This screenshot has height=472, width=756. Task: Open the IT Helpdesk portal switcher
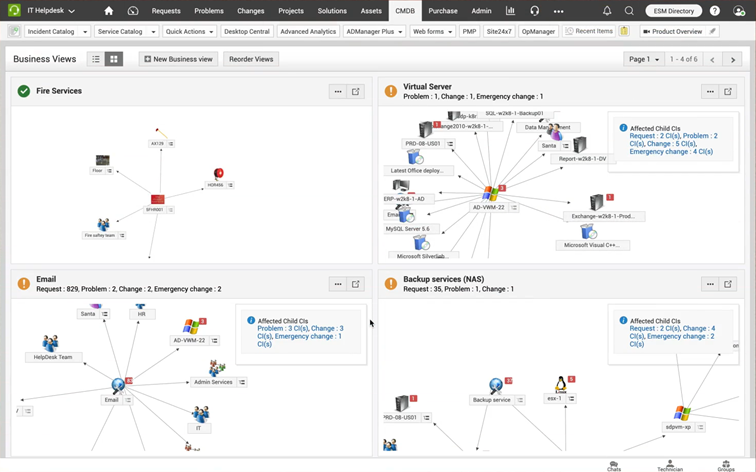point(50,11)
